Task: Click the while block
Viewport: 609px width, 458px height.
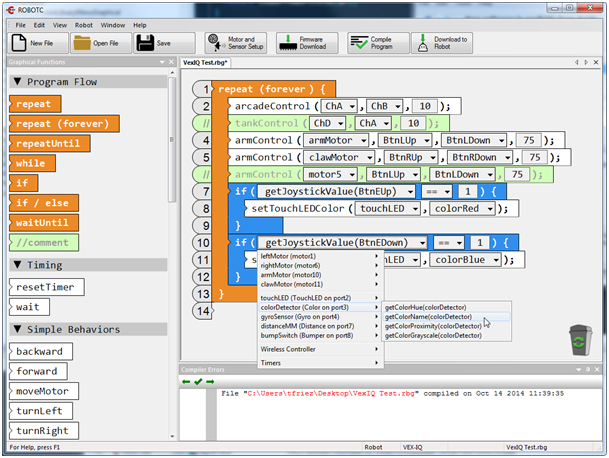Action: point(32,163)
